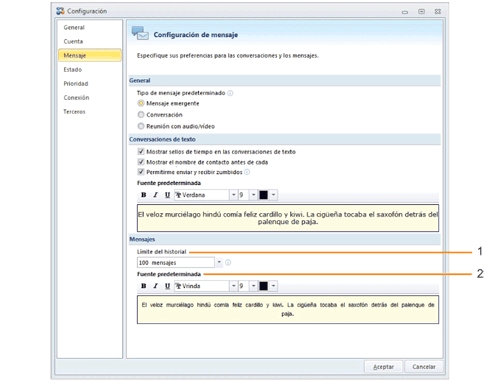Click 'Tipo de mensaje predeterminado' label
500x381 pixels.
(x=181, y=93)
